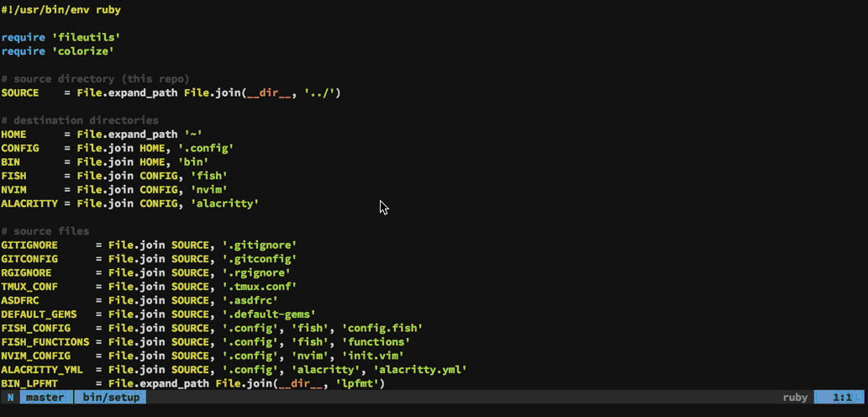Click the first 'require' keyword
The height and width of the screenshot is (417, 868).
(x=24, y=38)
